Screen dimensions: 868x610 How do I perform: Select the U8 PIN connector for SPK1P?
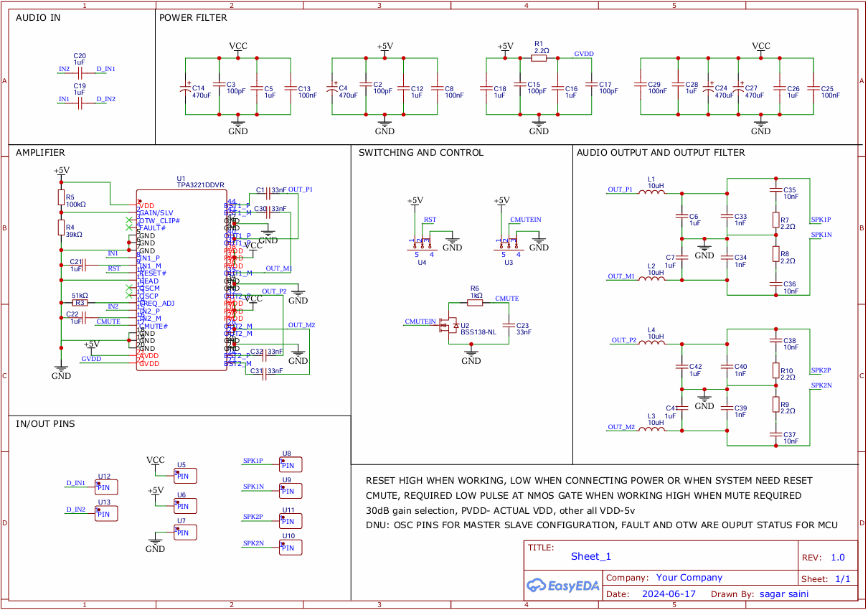click(x=291, y=464)
